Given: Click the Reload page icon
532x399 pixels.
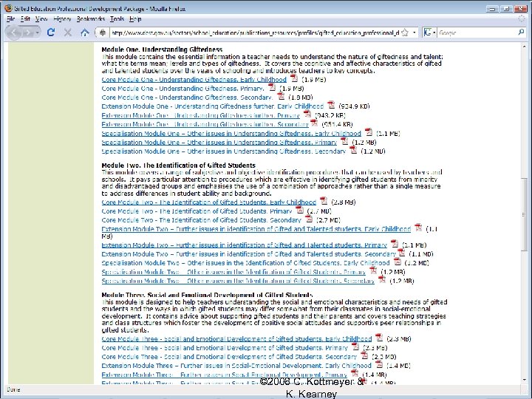Looking at the screenshot, I should [51, 33].
